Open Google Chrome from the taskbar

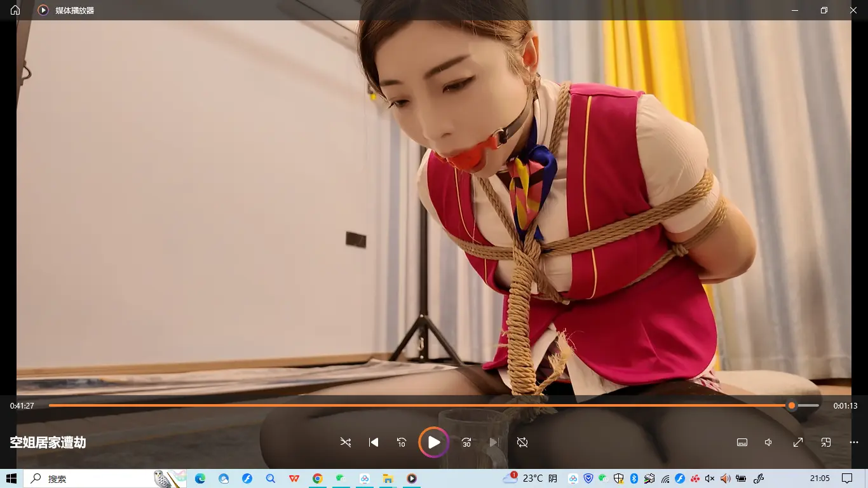pyautogui.click(x=318, y=478)
